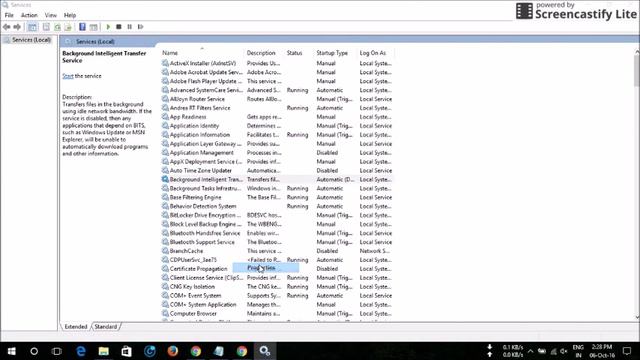Click the gear icon beside Computer Browser
Image resolution: width=640 pixels, height=360 pixels.
point(165,313)
